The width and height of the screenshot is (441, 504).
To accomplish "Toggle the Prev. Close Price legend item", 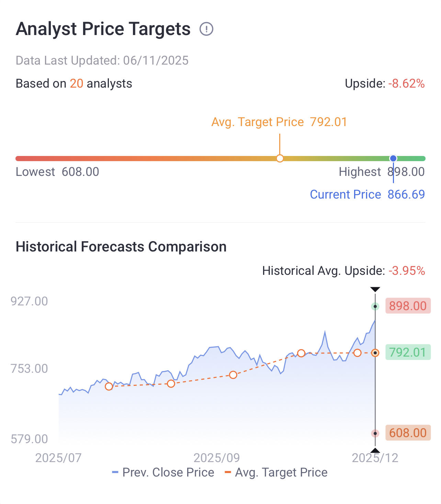I will click(163, 472).
